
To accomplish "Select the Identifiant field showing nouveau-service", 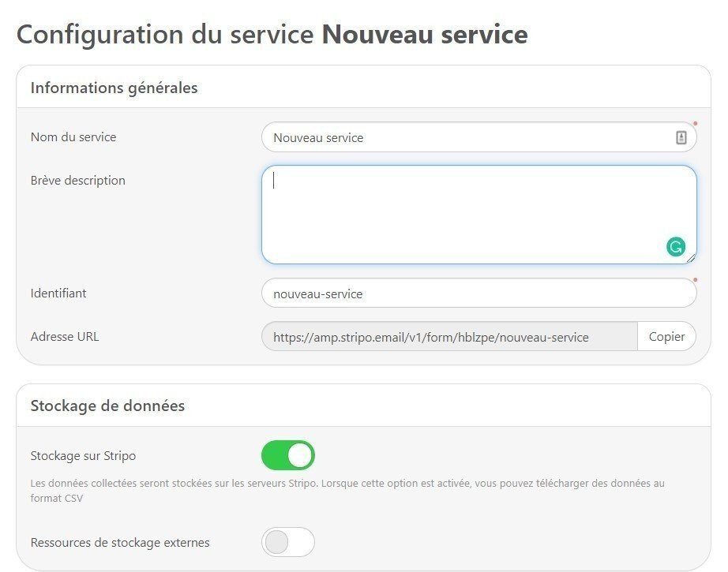I will [x=474, y=293].
